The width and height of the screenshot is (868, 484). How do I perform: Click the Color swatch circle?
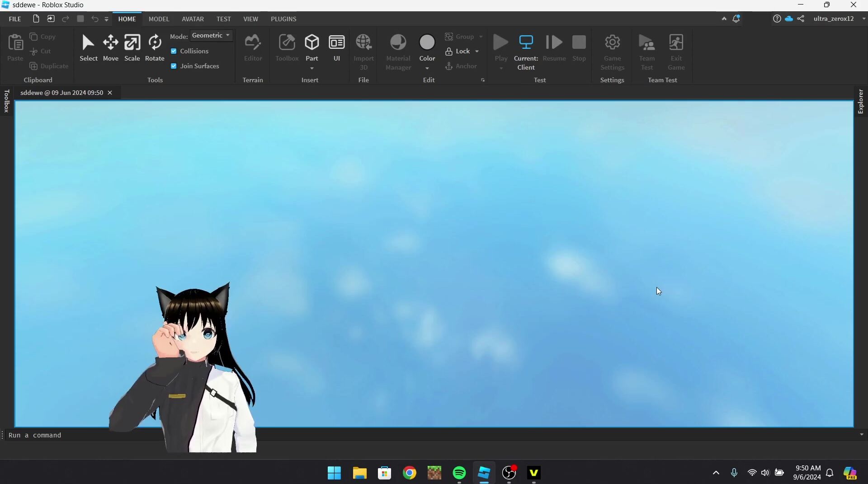point(427,42)
